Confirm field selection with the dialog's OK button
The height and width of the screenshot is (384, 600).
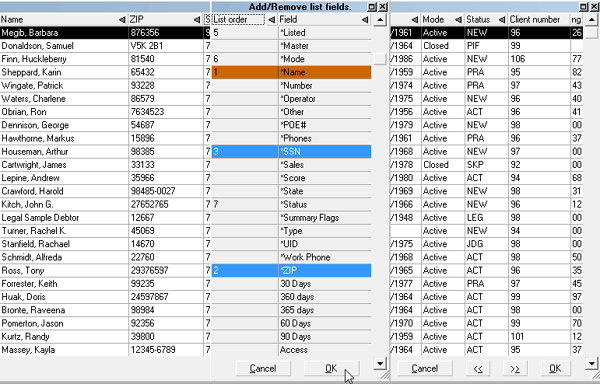(331, 368)
